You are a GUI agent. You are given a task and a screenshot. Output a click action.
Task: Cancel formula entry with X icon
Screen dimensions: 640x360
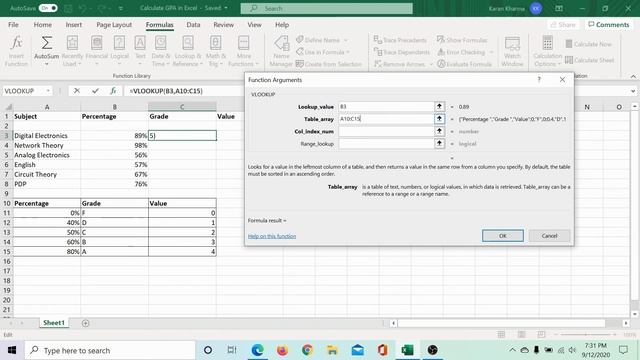77,91
